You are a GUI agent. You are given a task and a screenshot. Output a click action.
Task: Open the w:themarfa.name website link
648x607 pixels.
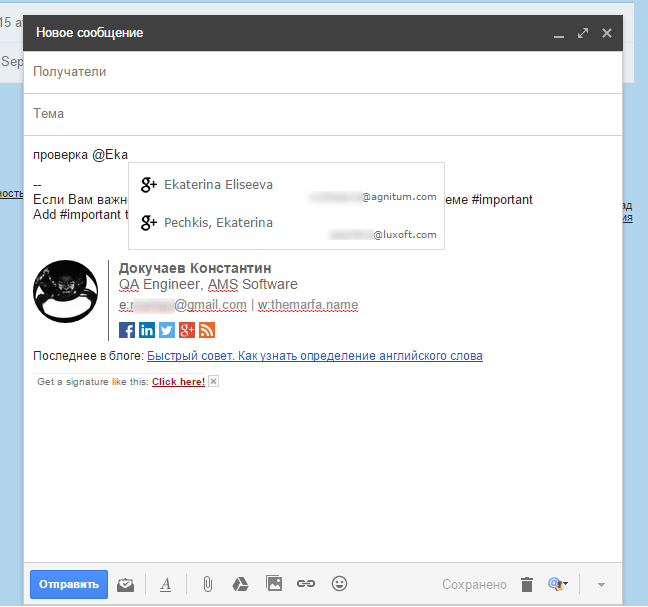(308, 305)
